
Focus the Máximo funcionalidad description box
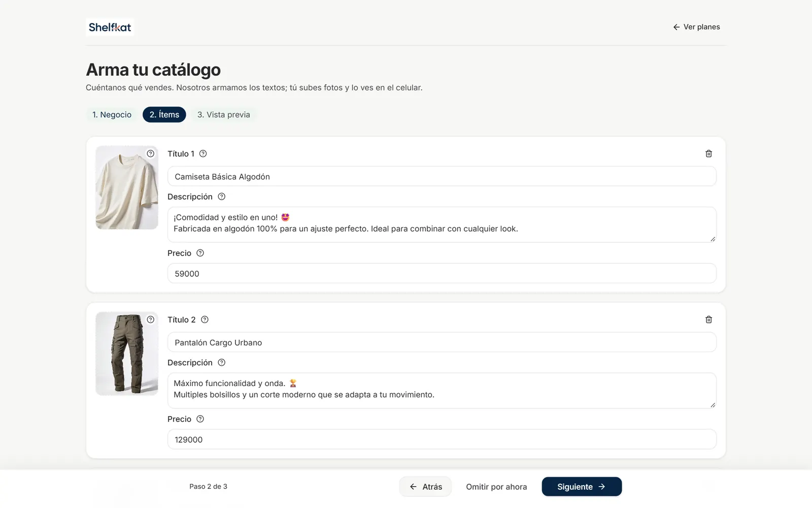pos(442,391)
